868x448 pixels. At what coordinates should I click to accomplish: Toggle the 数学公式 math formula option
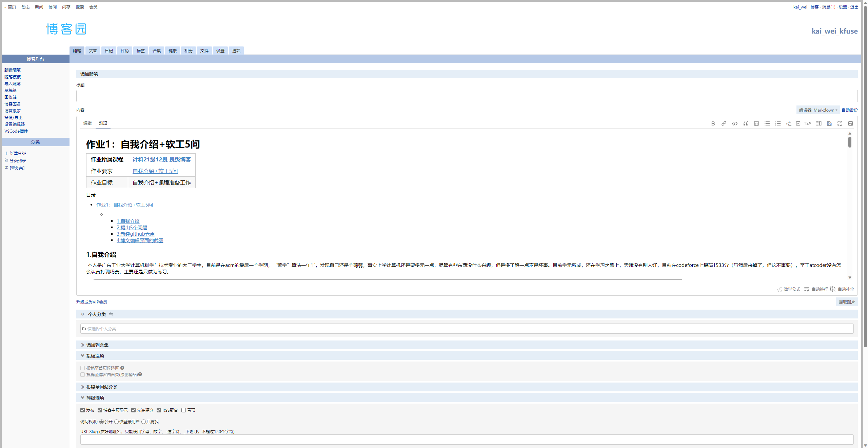788,289
